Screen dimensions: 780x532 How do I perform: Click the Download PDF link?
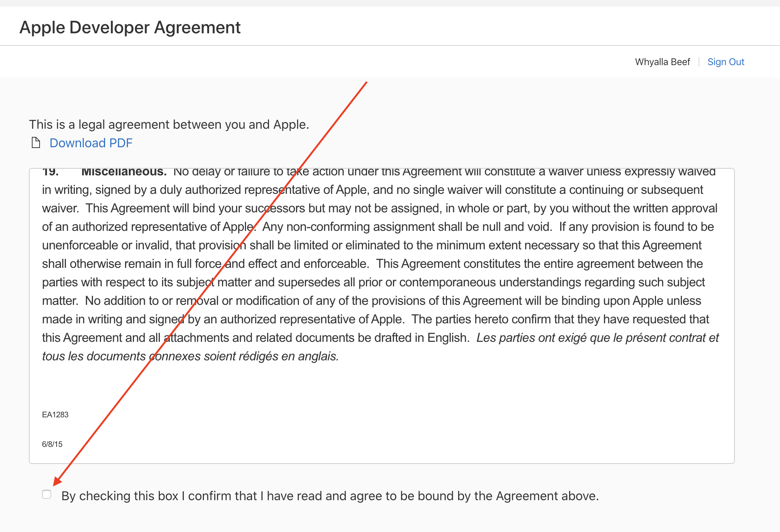tap(91, 143)
